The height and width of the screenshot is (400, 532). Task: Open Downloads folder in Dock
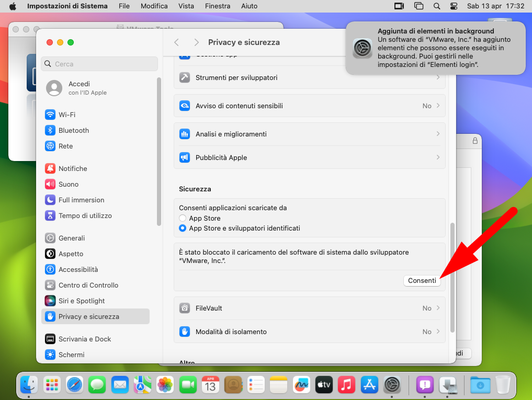tap(480, 385)
